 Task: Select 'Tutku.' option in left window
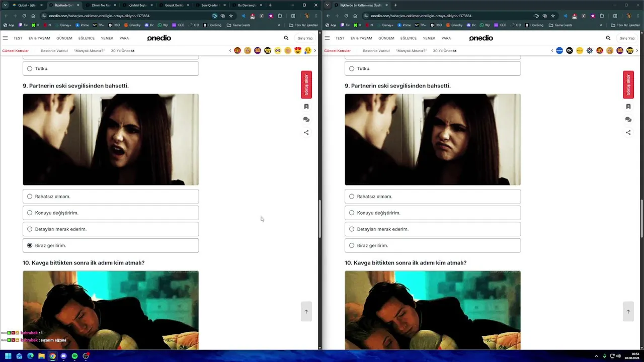111,68
